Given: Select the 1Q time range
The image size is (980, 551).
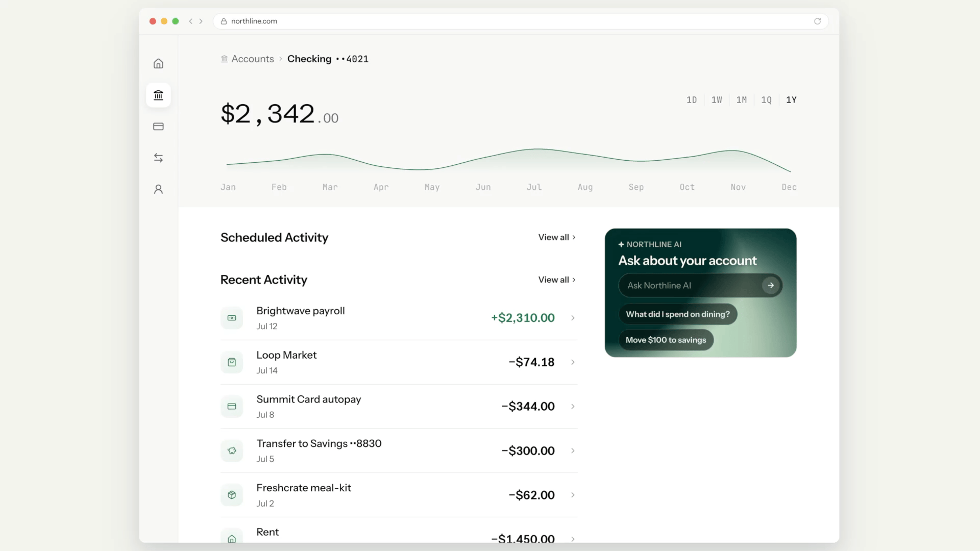Looking at the screenshot, I should coord(767,100).
